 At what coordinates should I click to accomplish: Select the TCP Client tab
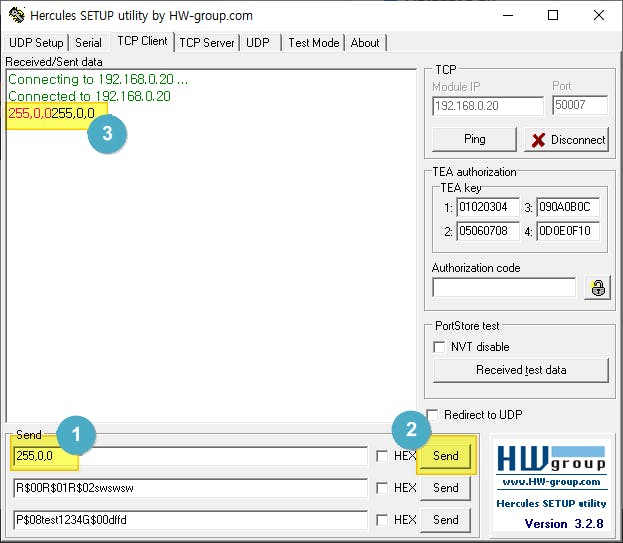142,41
